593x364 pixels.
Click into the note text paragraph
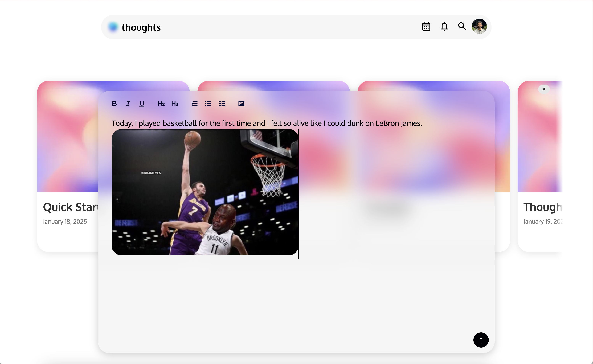[267, 123]
